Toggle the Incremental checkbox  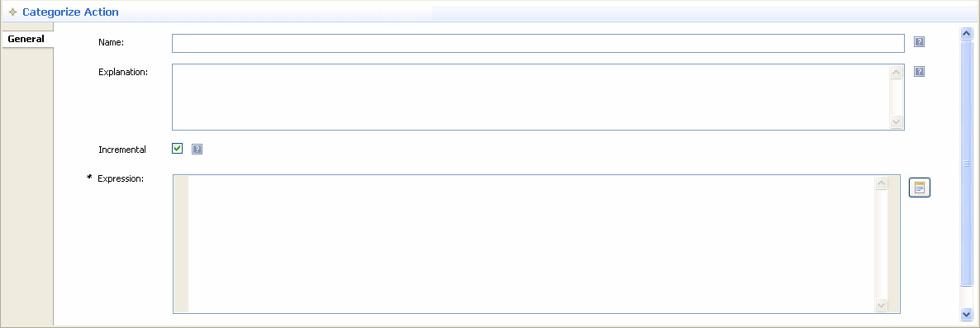(178, 149)
